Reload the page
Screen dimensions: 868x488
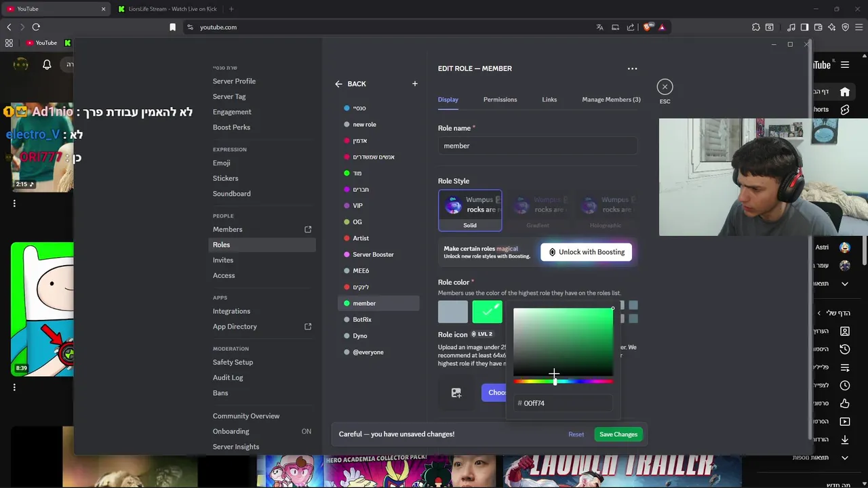[x=36, y=27]
